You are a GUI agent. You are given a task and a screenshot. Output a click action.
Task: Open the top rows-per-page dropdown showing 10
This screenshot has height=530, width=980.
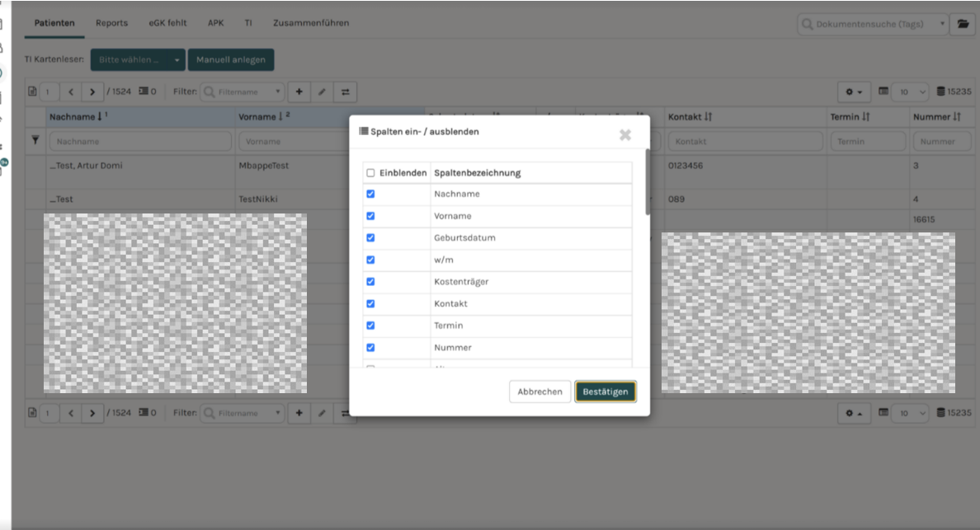[911, 91]
